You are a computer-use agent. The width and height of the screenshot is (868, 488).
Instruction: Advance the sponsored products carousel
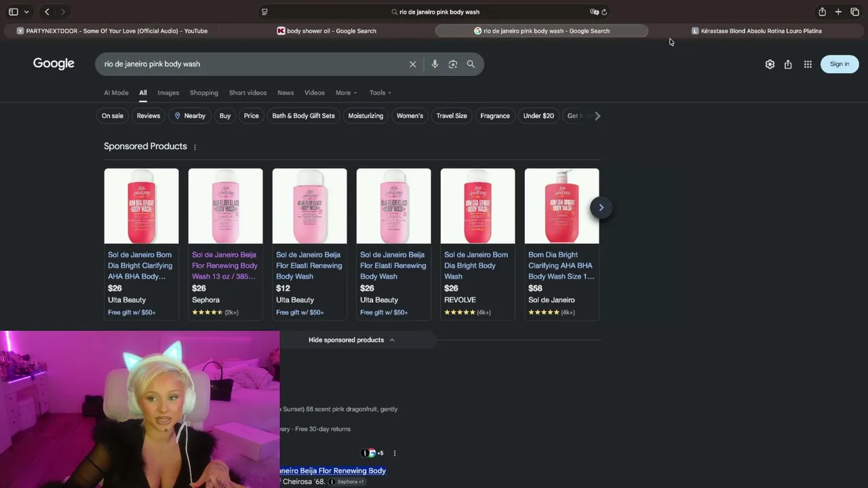coord(601,207)
